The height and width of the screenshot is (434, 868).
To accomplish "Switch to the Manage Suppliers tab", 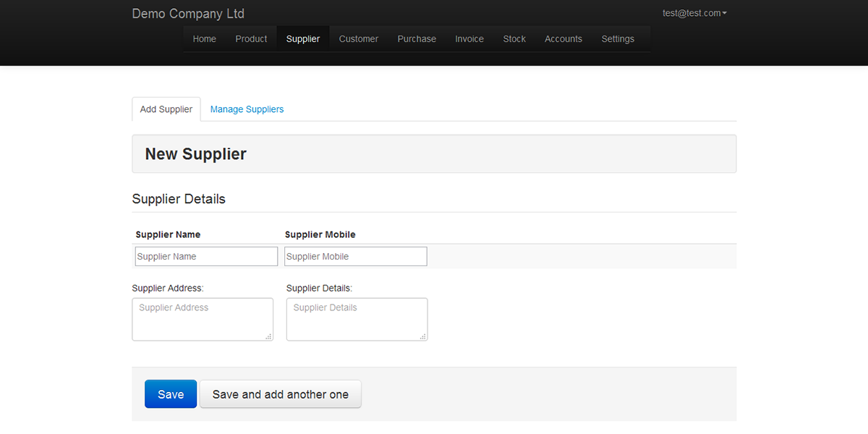I will [x=247, y=109].
